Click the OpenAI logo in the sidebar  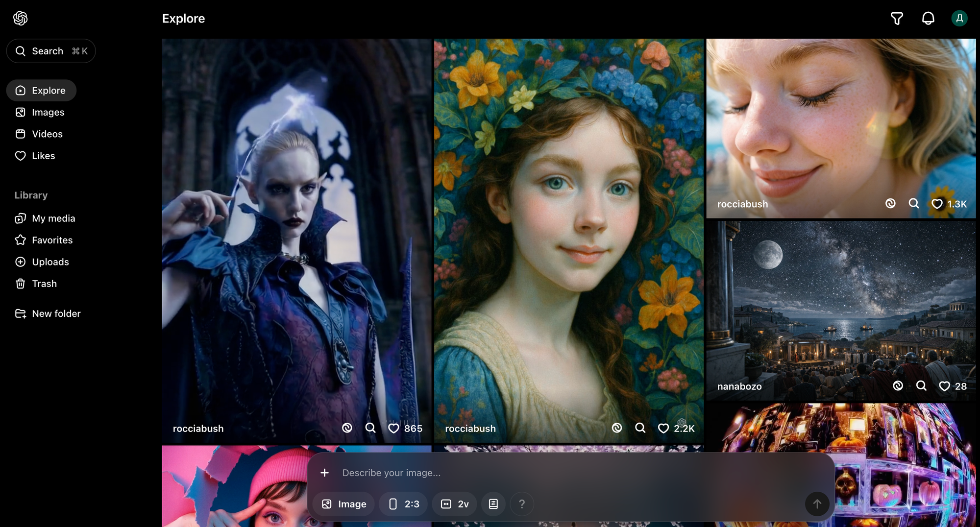coord(21,19)
